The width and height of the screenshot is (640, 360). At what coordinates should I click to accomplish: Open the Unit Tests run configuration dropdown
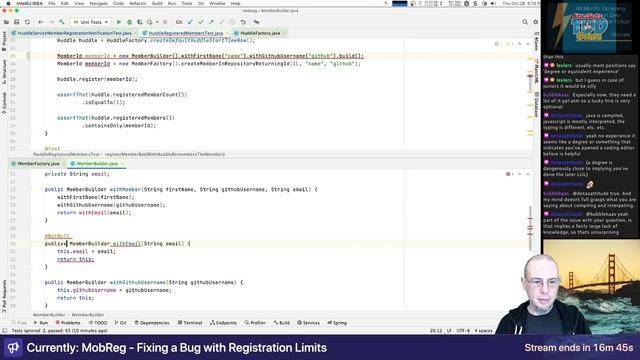[91, 22]
